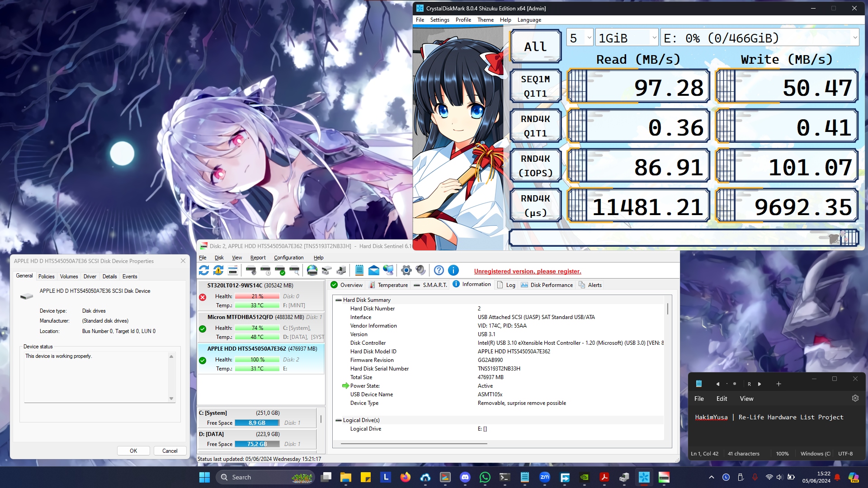Run the RND4K (IOPS) benchmark button

pos(536,166)
